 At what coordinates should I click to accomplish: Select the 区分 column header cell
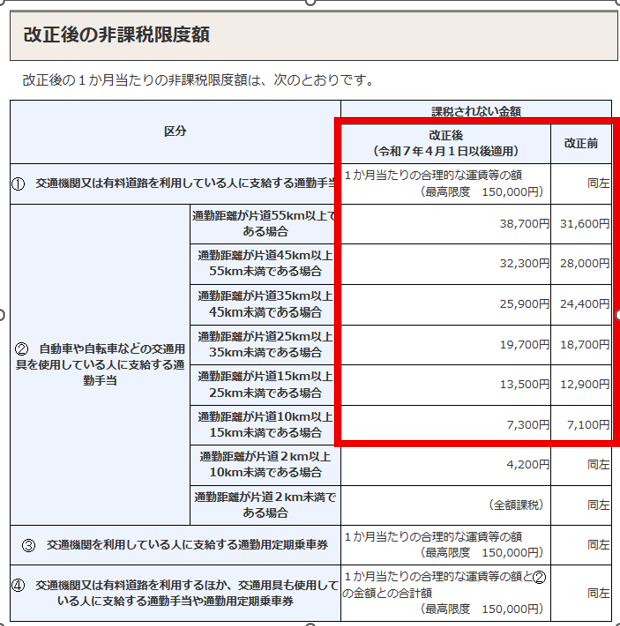[x=175, y=131]
